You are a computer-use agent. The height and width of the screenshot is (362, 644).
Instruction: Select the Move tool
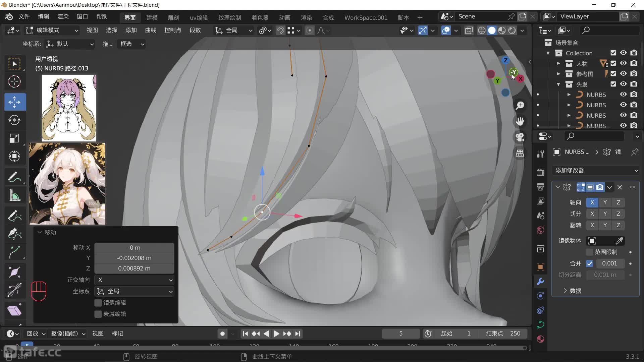tap(14, 102)
